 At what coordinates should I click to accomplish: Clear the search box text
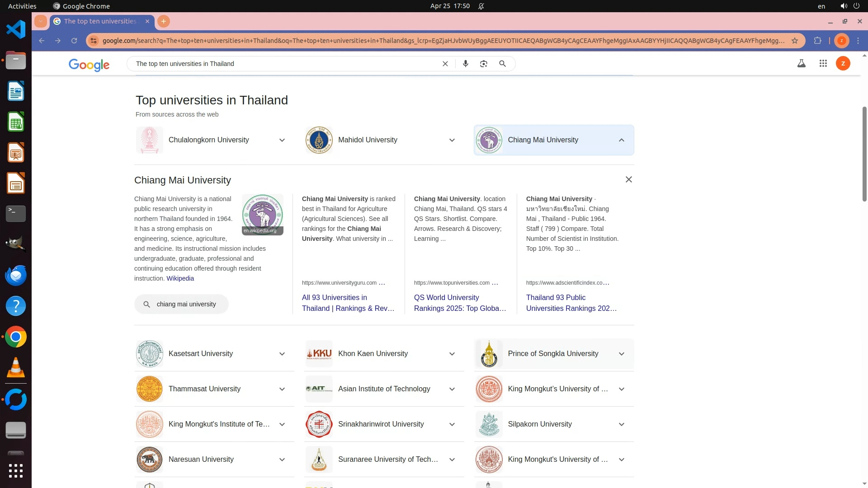[445, 64]
